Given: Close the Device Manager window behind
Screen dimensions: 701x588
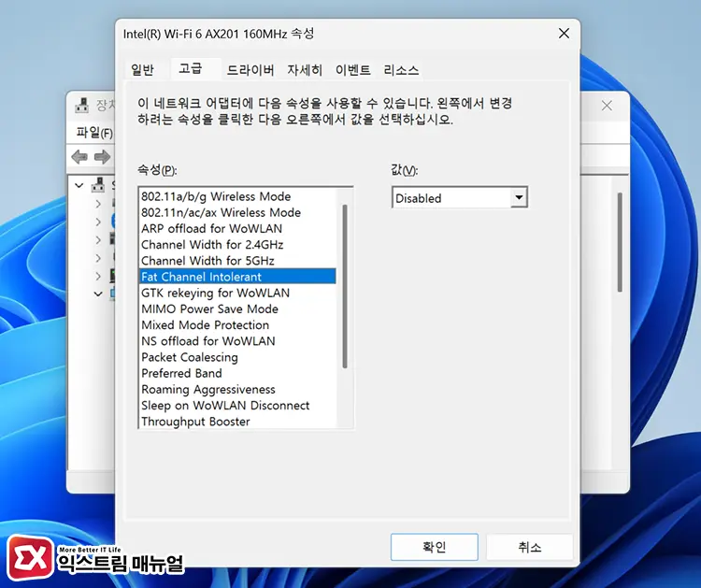Looking at the screenshot, I should (607, 106).
